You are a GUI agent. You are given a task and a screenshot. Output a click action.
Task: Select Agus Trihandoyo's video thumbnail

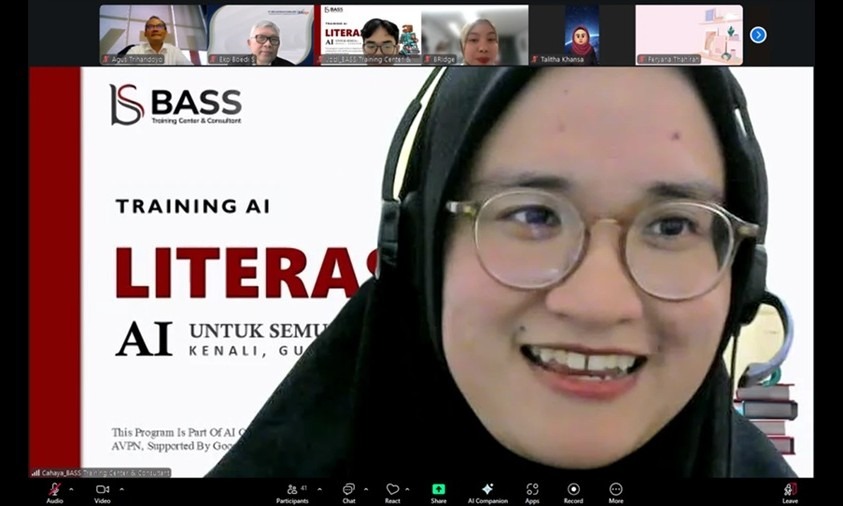coord(152,34)
